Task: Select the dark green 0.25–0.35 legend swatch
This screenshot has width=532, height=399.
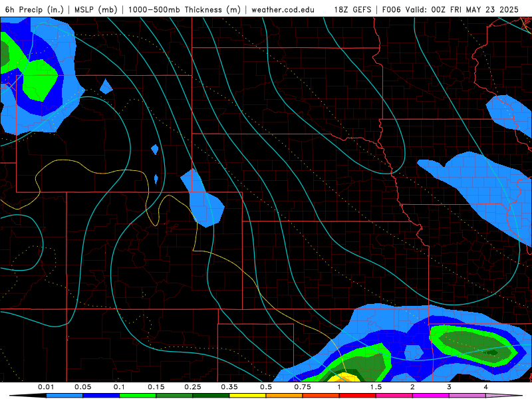Action: 211,396
